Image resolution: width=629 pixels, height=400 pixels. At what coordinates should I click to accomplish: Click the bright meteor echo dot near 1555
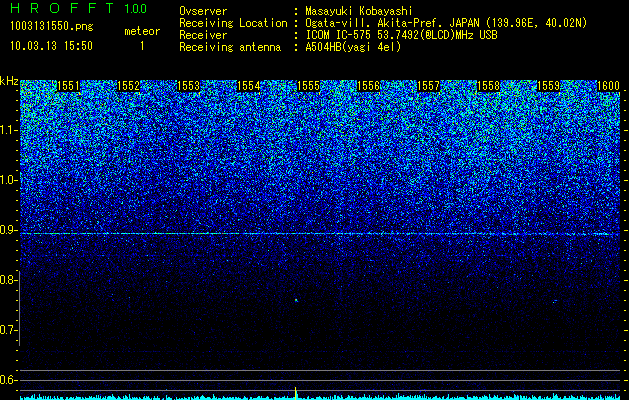(296, 300)
